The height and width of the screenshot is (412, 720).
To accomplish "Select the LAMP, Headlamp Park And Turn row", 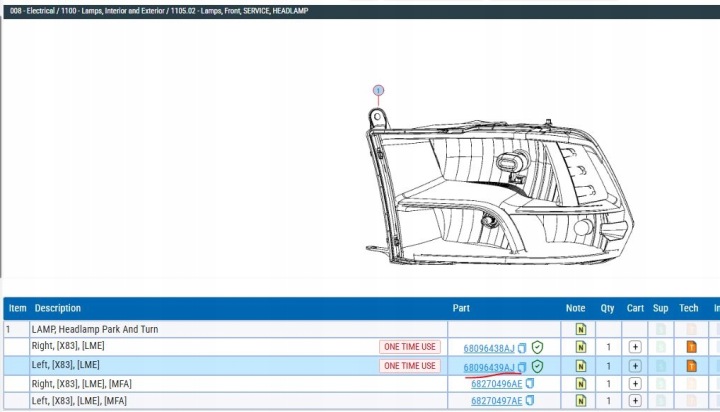I will click(361, 329).
